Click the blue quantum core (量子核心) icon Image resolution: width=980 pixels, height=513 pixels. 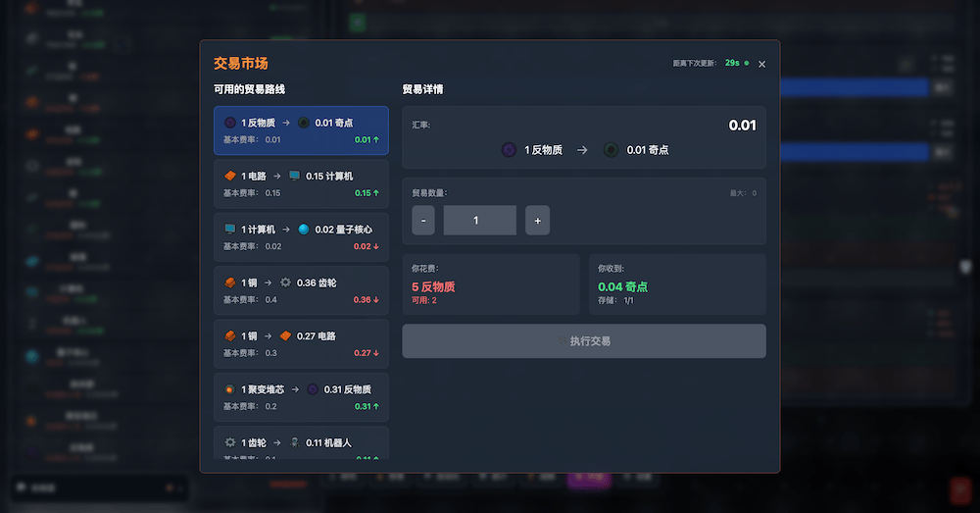(304, 229)
